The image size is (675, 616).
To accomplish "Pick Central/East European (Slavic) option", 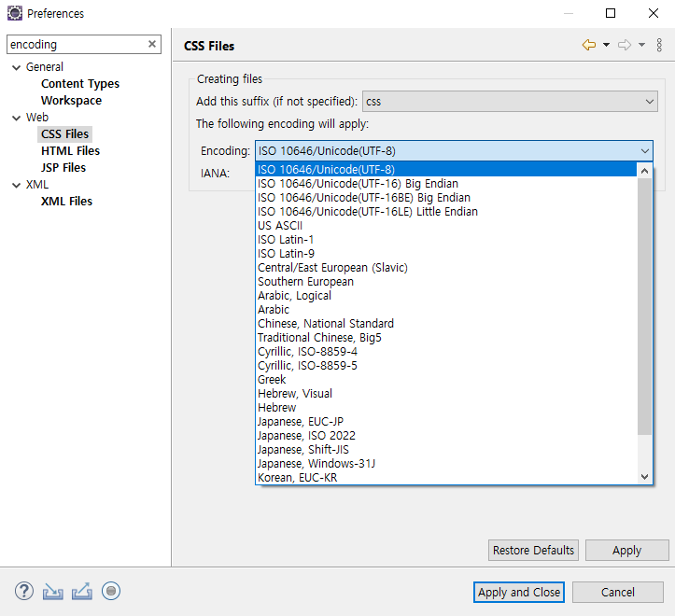I will 446,267.
